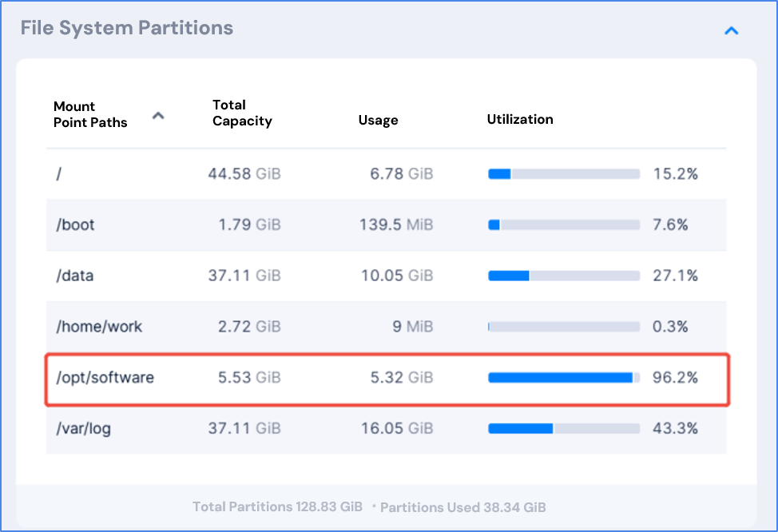Click the Usage column header
The image size is (778, 532).
378,120
